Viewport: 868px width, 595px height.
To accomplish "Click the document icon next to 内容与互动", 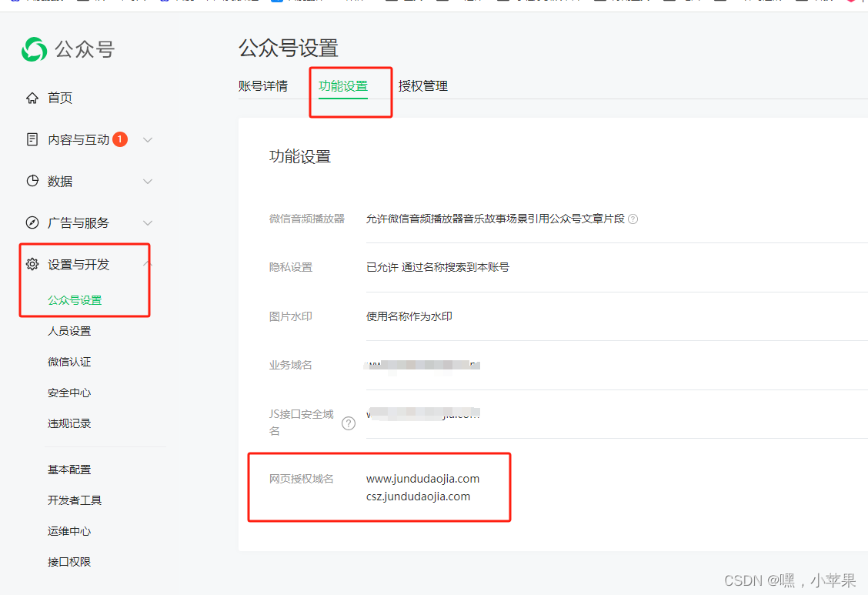I will pyautogui.click(x=32, y=139).
